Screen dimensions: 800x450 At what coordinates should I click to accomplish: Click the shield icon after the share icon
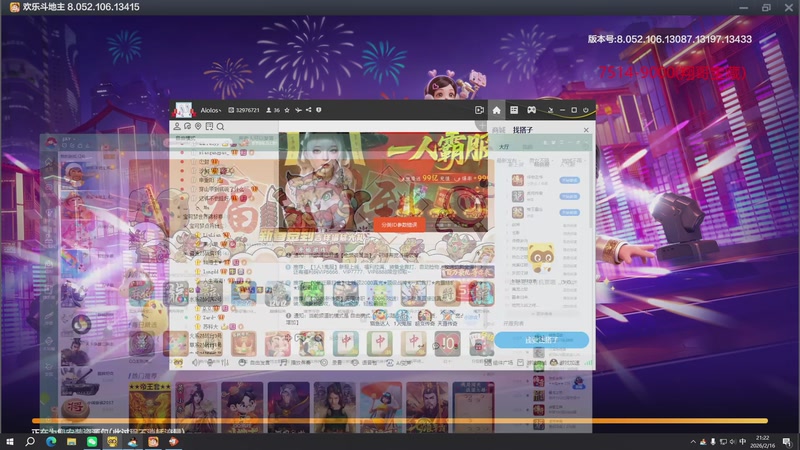(x=318, y=110)
